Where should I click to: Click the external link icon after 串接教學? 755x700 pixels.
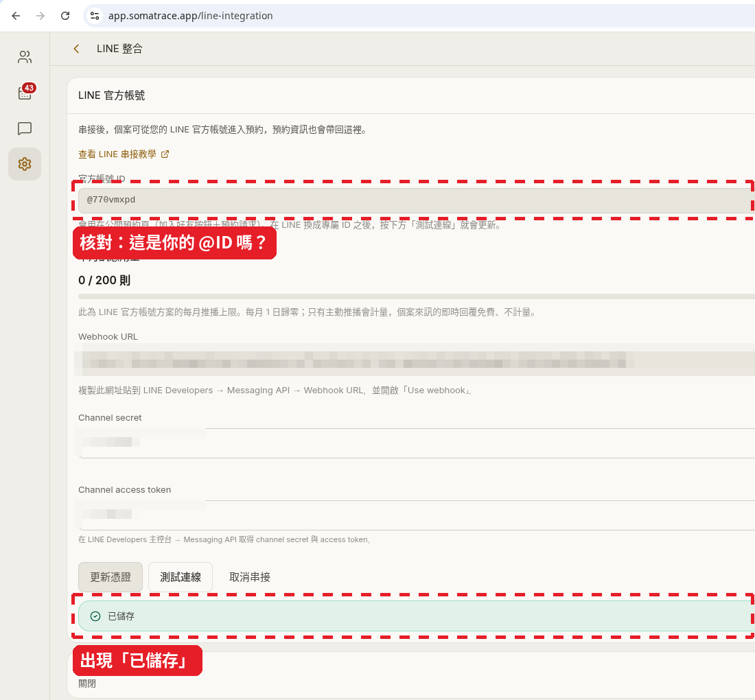[x=165, y=154]
